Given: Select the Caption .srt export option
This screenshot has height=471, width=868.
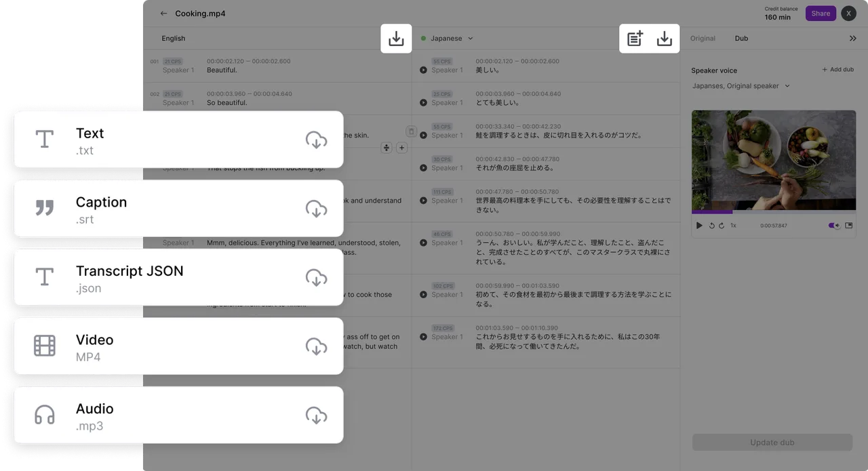Looking at the screenshot, I should click(x=178, y=209).
